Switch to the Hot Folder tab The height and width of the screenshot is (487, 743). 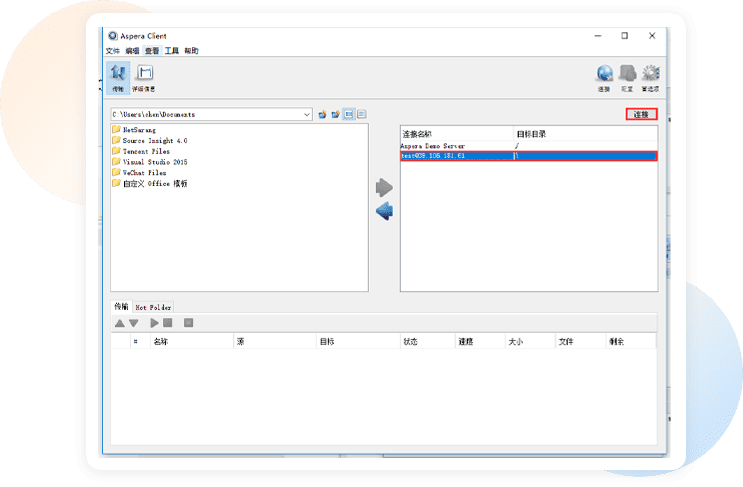(x=154, y=306)
